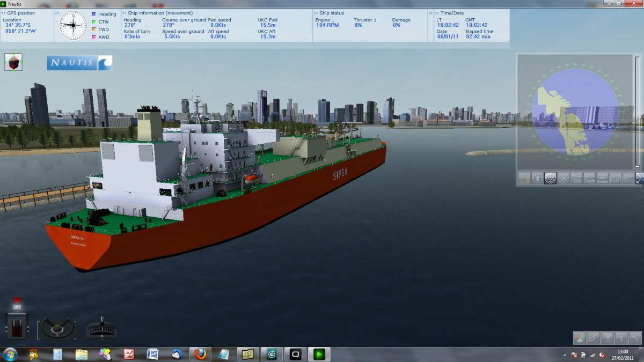The width and height of the screenshot is (644, 362).
Task: Open the Windows Start menu
Action: tap(10, 354)
